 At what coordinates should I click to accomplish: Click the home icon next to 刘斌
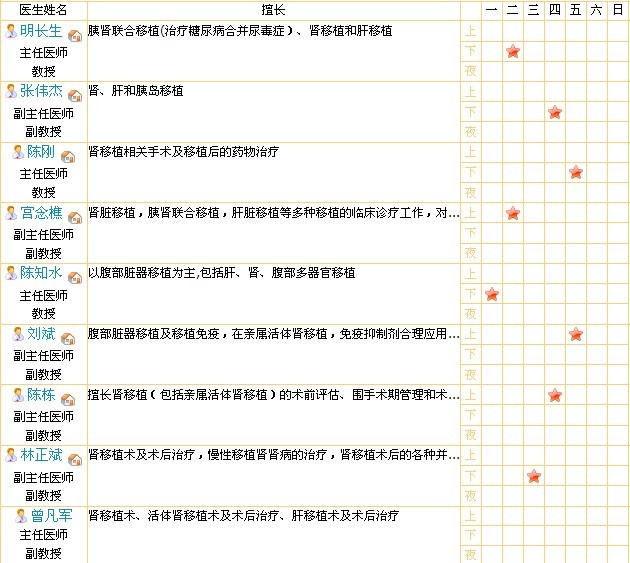68,339
